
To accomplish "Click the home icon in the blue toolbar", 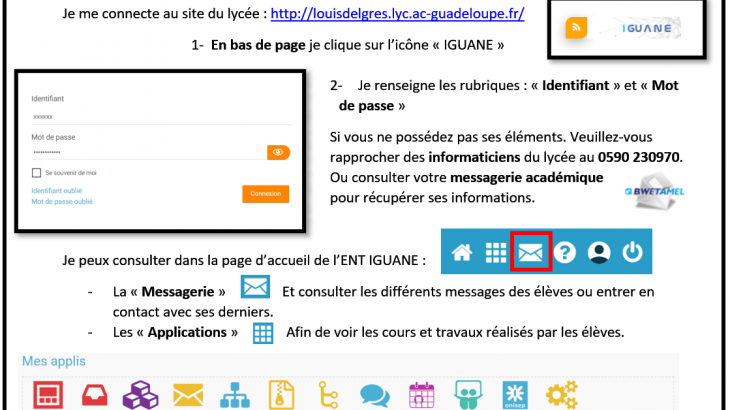I will pyautogui.click(x=462, y=253).
